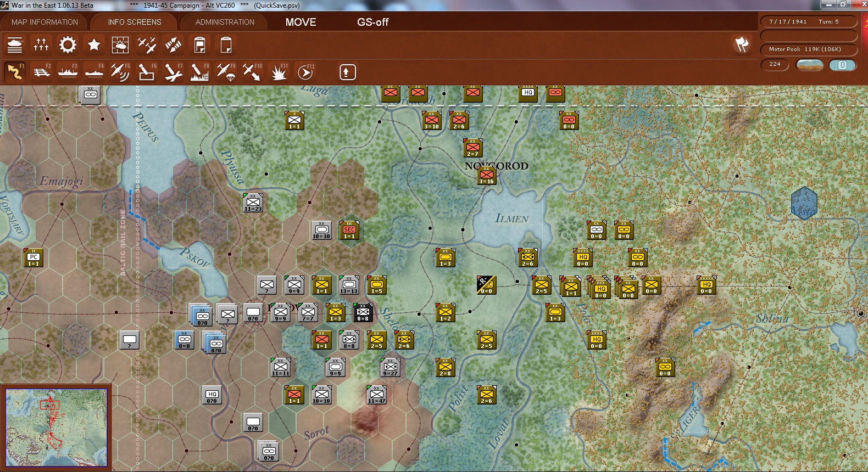The image size is (868, 472).
Task: Click the blue 0 indicator button
Action: [842, 65]
